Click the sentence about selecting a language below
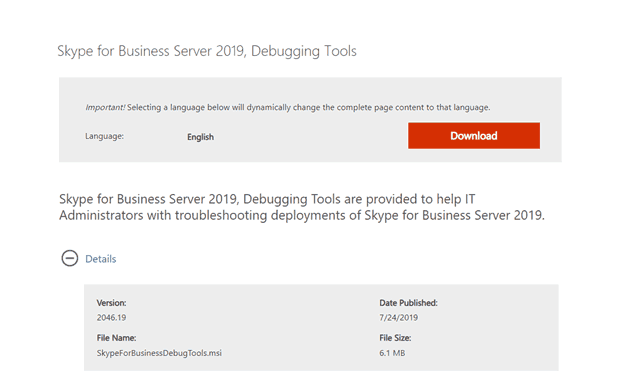This screenshot has width=640, height=384. pyautogui.click(x=309, y=107)
